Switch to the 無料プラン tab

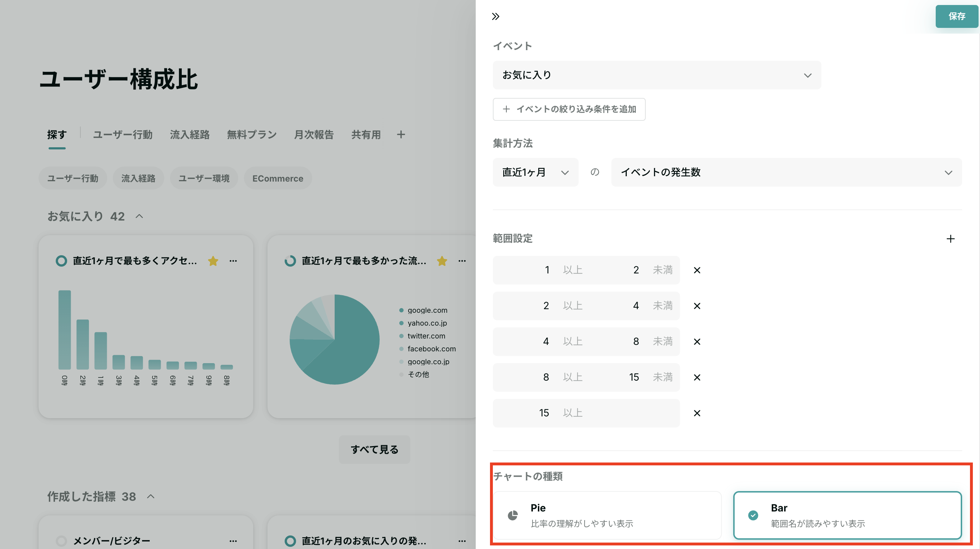click(x=251, y=134)
